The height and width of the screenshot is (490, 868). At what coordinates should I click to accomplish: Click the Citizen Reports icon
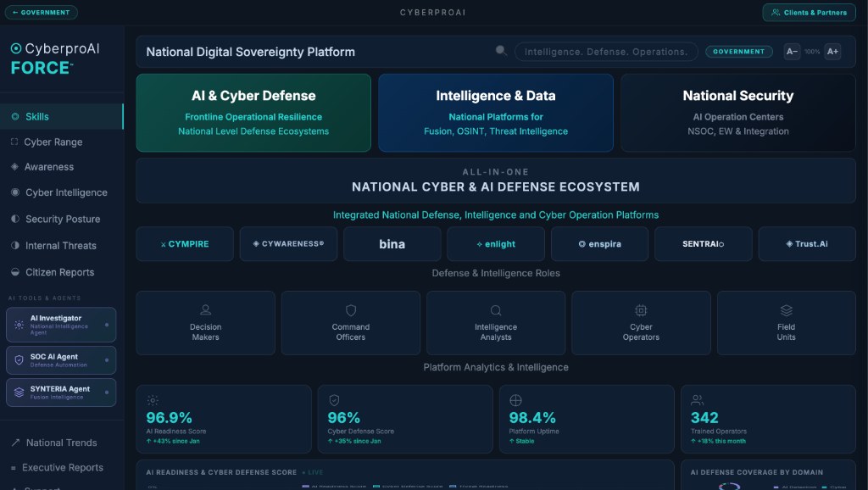tap(15, 272)
